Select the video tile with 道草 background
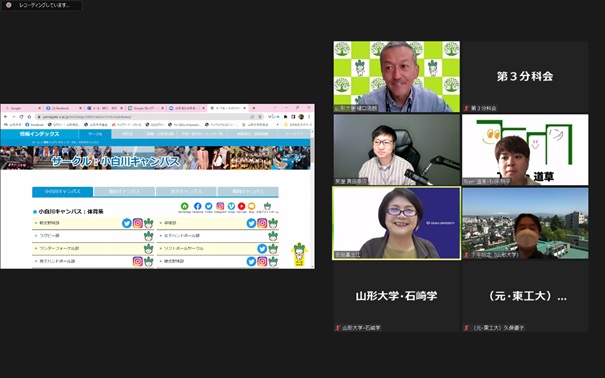The height and width of the screenshot is (378, 605). point(525,150)
